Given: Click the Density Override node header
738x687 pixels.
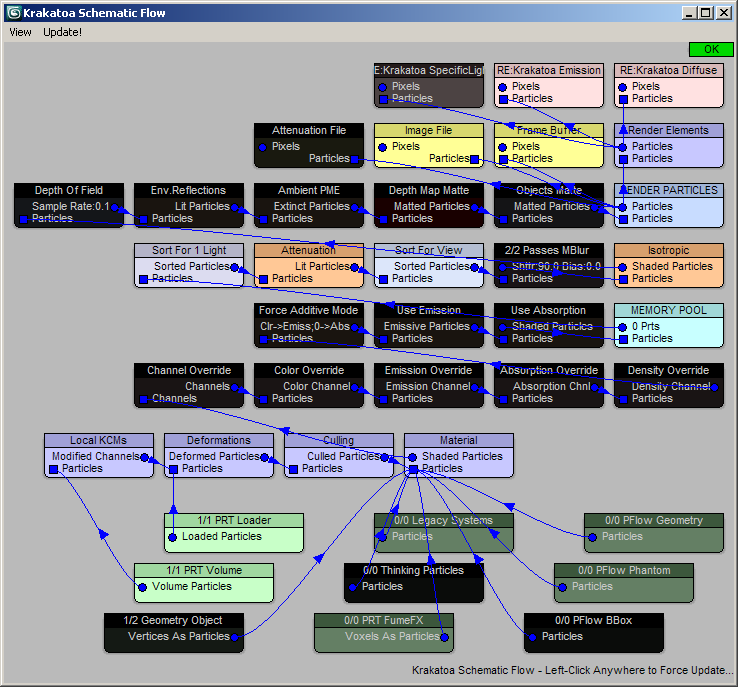Looking at the screenshot, I should [669, 370].
